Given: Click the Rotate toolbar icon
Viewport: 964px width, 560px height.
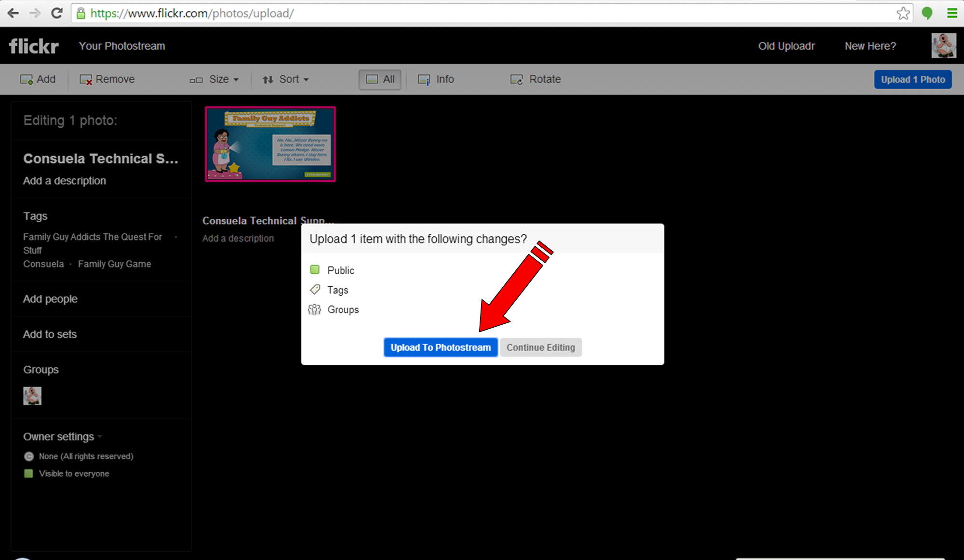Looking at the screenshot, I should (516, 80).
